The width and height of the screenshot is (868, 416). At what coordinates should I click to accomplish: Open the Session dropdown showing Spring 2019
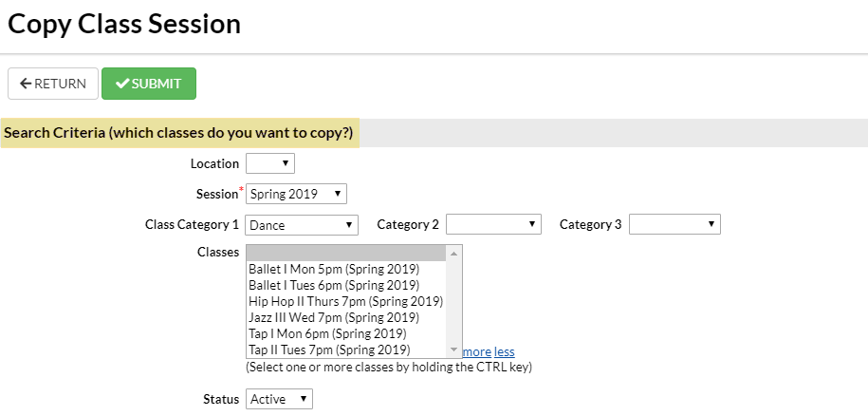click(296, 194)
